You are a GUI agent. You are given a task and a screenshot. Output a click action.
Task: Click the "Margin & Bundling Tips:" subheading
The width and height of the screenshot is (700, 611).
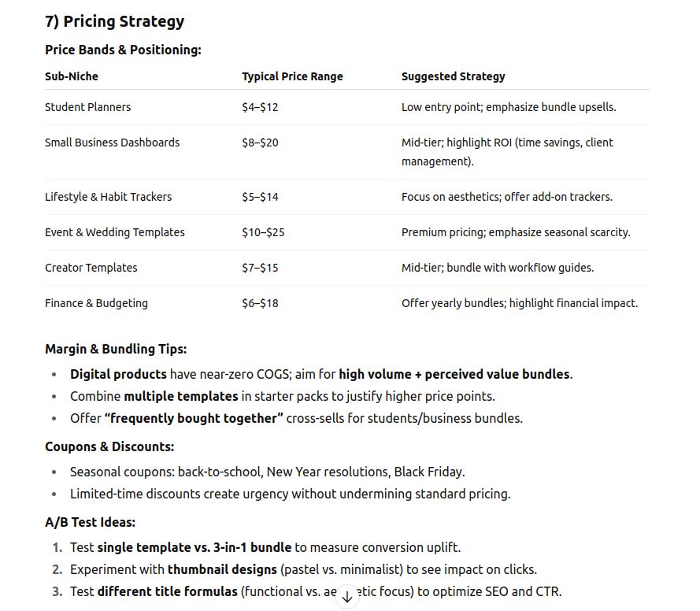click(x=116, y=349)
